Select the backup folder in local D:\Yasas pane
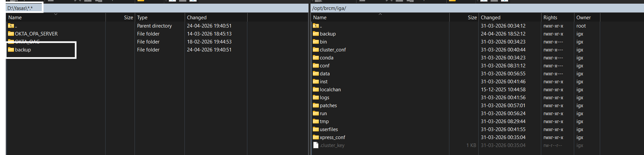 tap(23, 50)
